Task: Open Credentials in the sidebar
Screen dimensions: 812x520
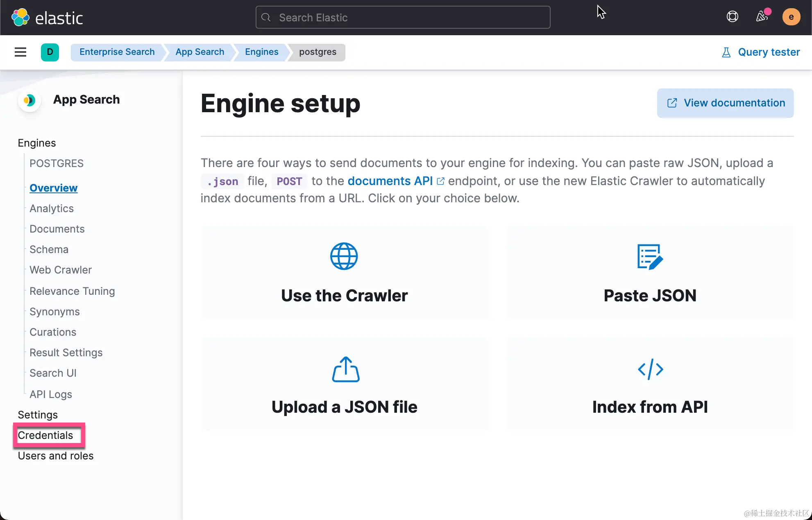Action: pos(45,435)
